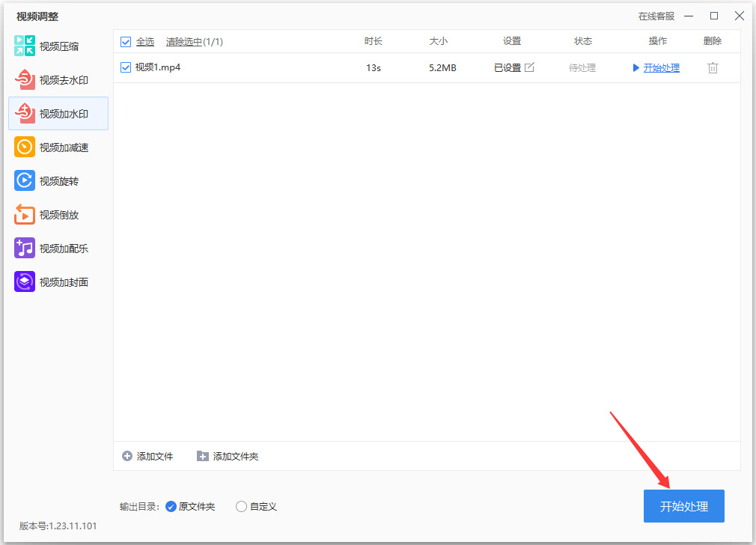Viewport: 756px width, 545px height.
Task: Delete 视频1.mp4 with the trash icon
Action: (713, 68)
